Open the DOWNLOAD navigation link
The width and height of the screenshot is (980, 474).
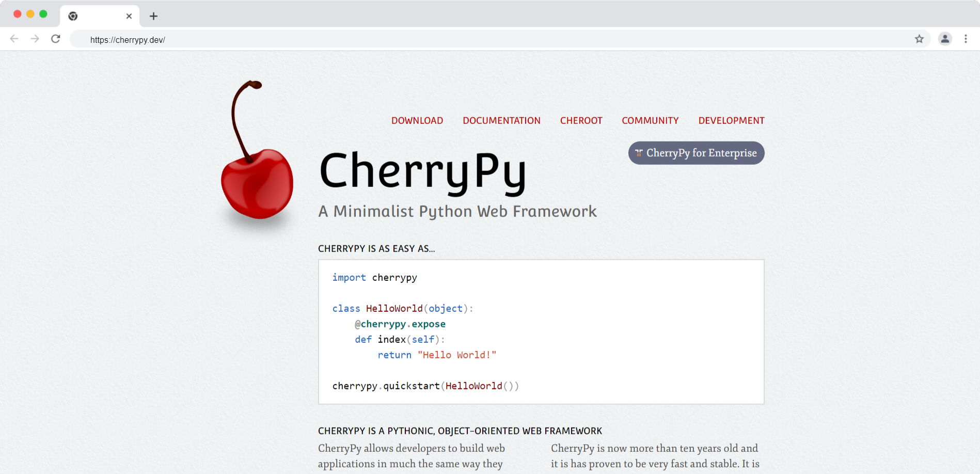[x=417, y=120]
